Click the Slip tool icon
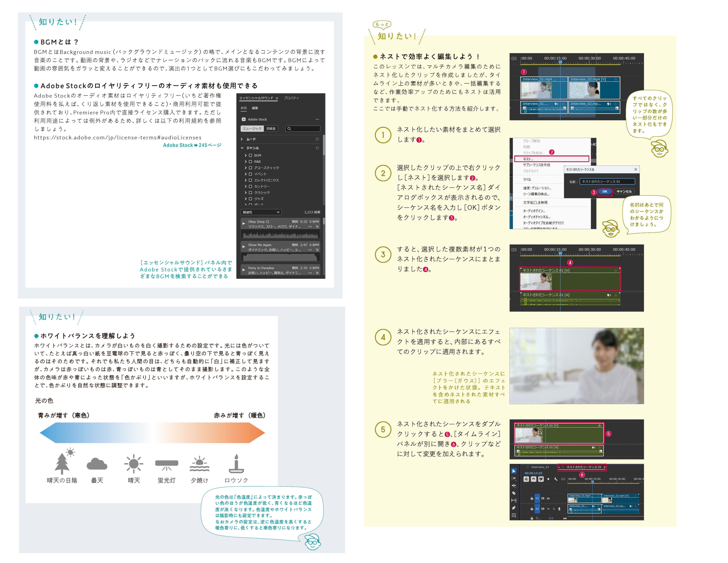This screenshot has width=728, height=563. click(514, 500)
